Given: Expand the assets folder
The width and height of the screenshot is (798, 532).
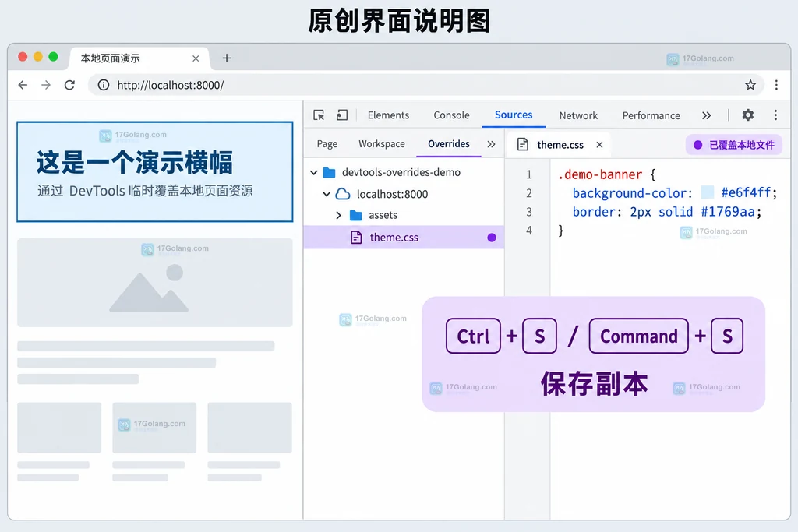Looking at the screenshot, I should pyautogui.click(x=338, y=215).
